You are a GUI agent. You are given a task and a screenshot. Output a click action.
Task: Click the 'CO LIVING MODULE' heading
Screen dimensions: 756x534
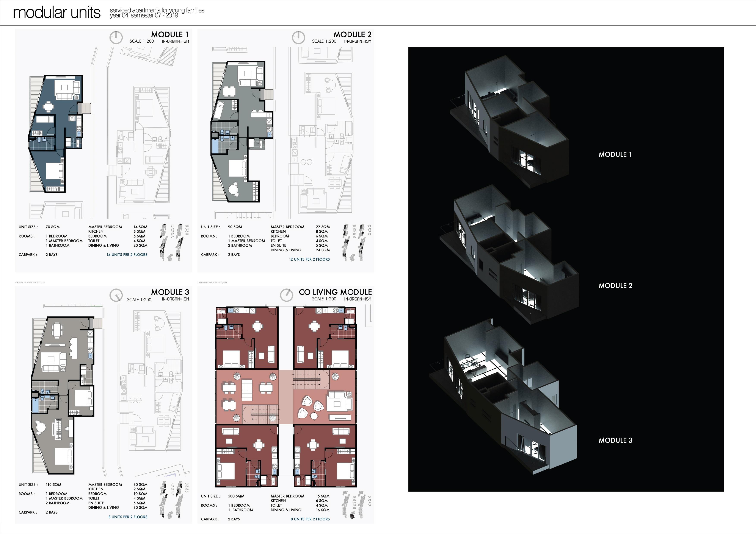pyautogui.click(x=335, y=292)
